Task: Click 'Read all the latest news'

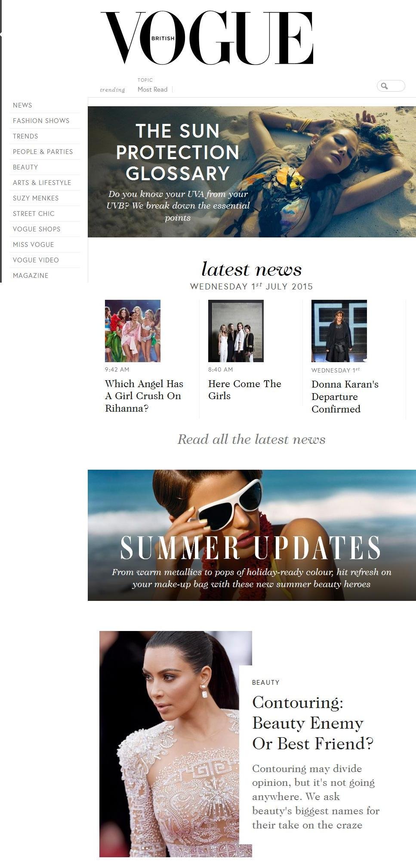Action: [252, 439]
